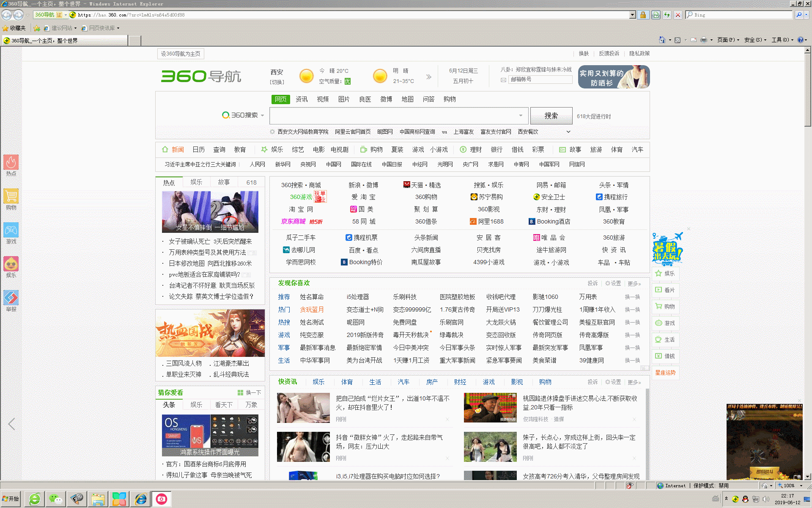Expand the address bar URL dropdown arrow
Image resolution: width=812 pixels, height=508 pixels.
pyautogui.click(x=633, y=15)
